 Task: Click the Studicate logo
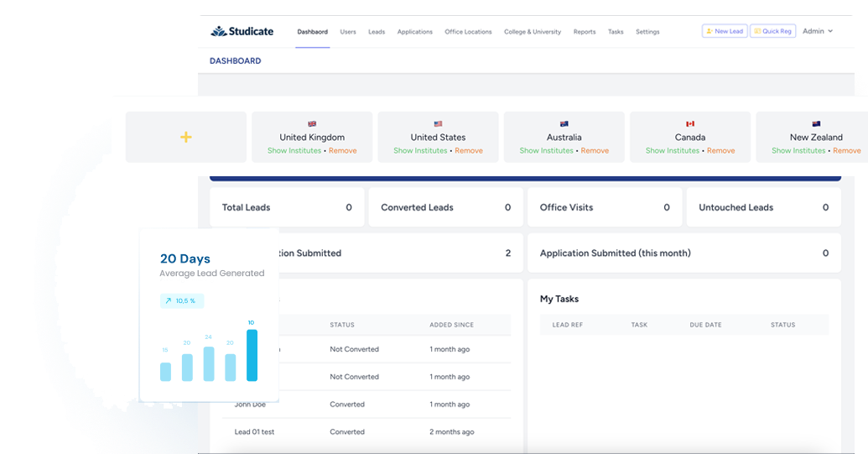coord(242,32)
